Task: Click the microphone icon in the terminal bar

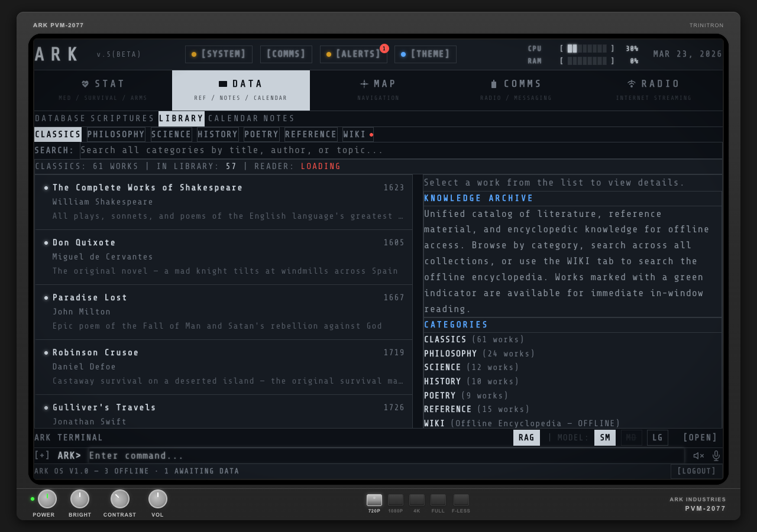Action: (x=716, y=456)
